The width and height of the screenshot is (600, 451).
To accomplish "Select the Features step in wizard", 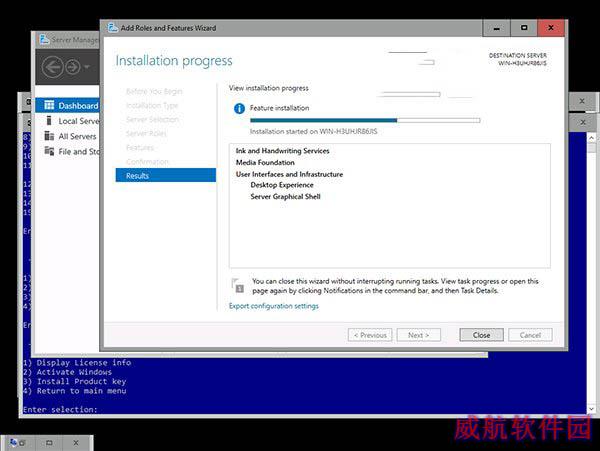I will (140, 148).
